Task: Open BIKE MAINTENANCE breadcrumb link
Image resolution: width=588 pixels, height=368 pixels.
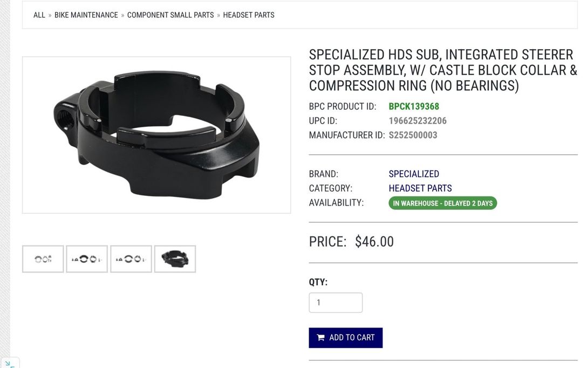Action: tap(86, 15)
